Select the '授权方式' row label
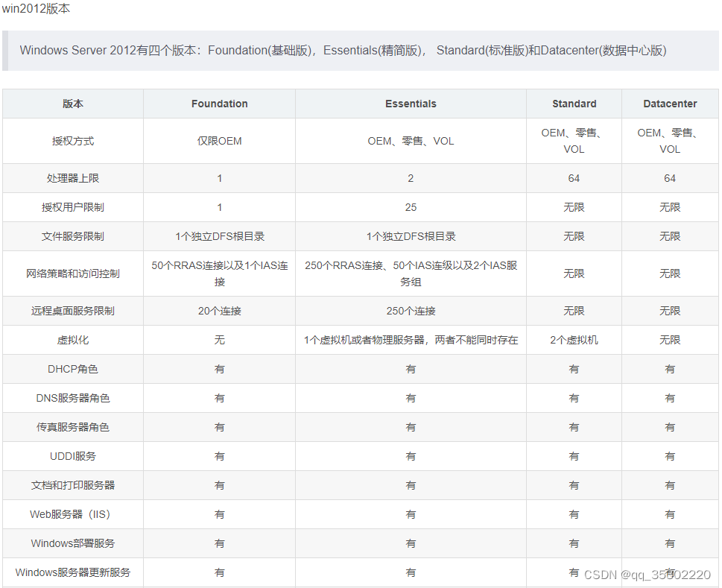The height and width of the screenshot is (588, 722). pos(73,141)
